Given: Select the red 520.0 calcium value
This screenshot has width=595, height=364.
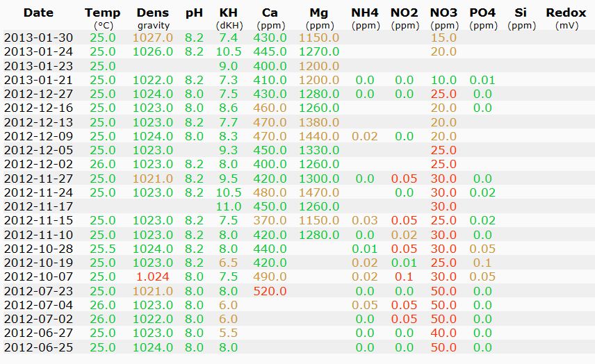Looking at the screenshot, I should 270,291.
